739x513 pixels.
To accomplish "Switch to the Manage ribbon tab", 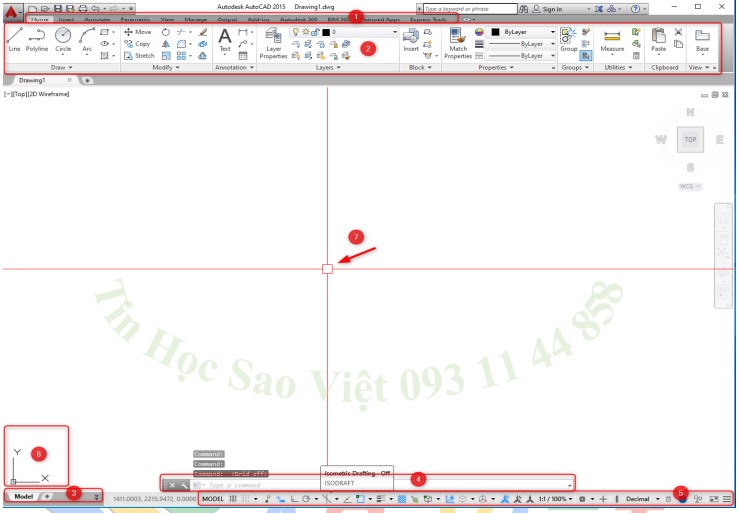I will point(196,20).
